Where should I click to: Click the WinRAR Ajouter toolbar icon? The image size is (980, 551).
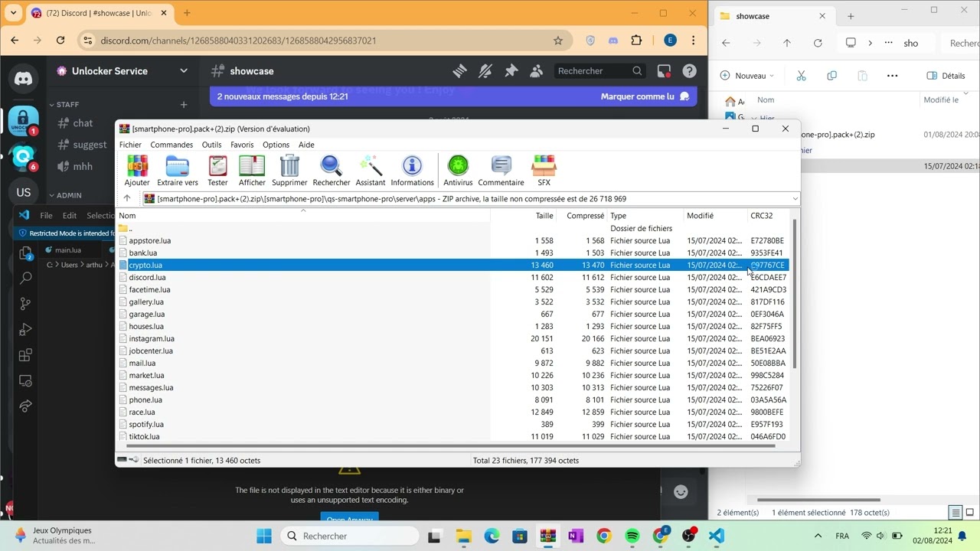tap(137, 171)
